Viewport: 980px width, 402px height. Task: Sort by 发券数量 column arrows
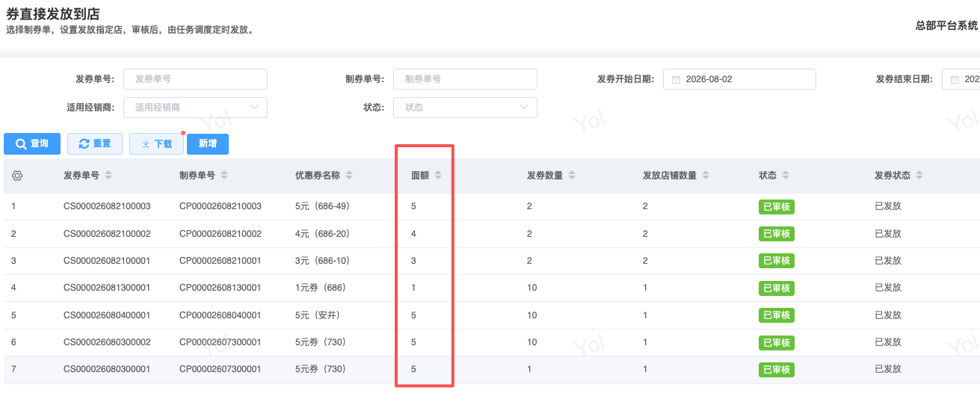[572, 176]
